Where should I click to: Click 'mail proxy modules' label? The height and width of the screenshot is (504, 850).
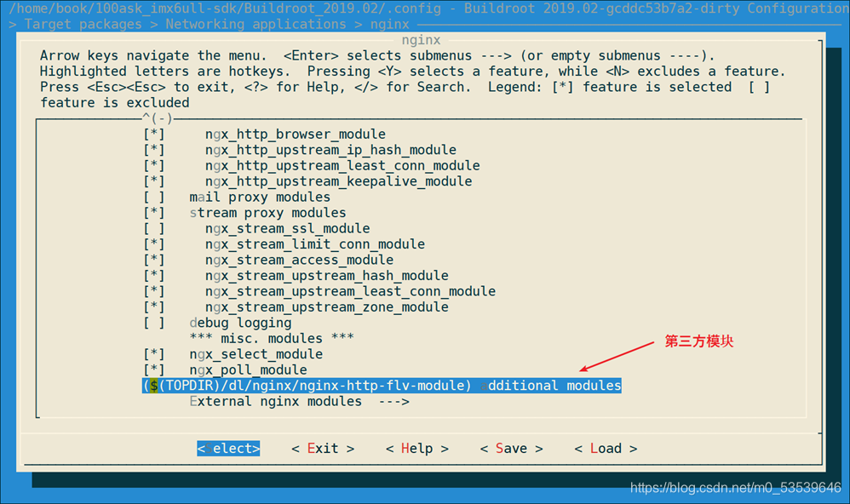tap(260, 197)
